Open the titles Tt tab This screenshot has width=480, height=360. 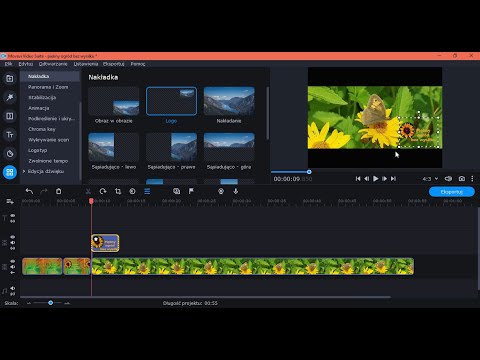tap(10, 135)
